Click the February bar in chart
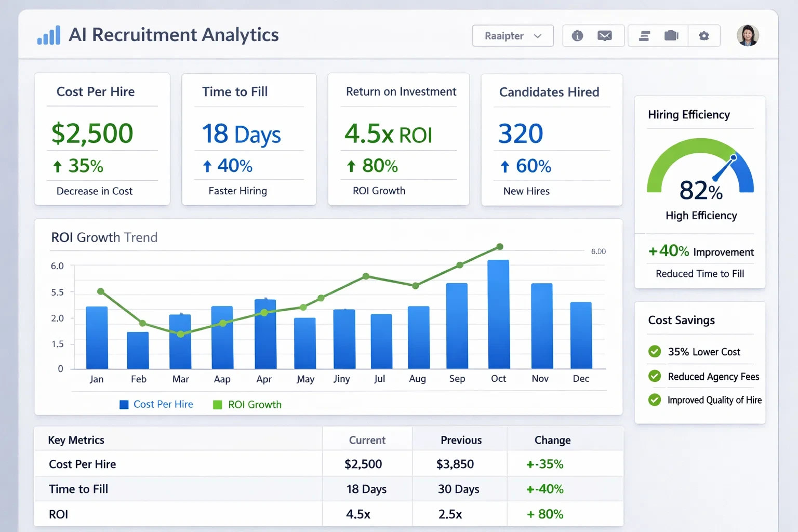Viewport: 798px width, 532px height. tap(138, 350)
